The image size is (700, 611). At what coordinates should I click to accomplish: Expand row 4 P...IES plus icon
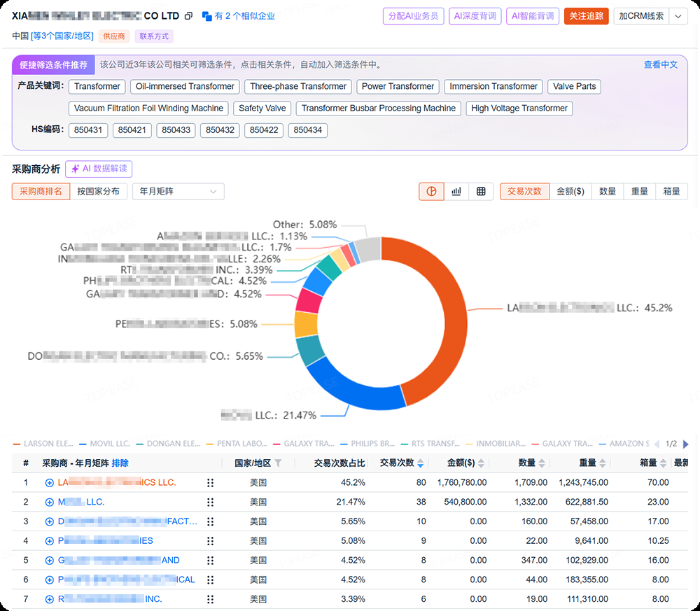coord(50,541)
